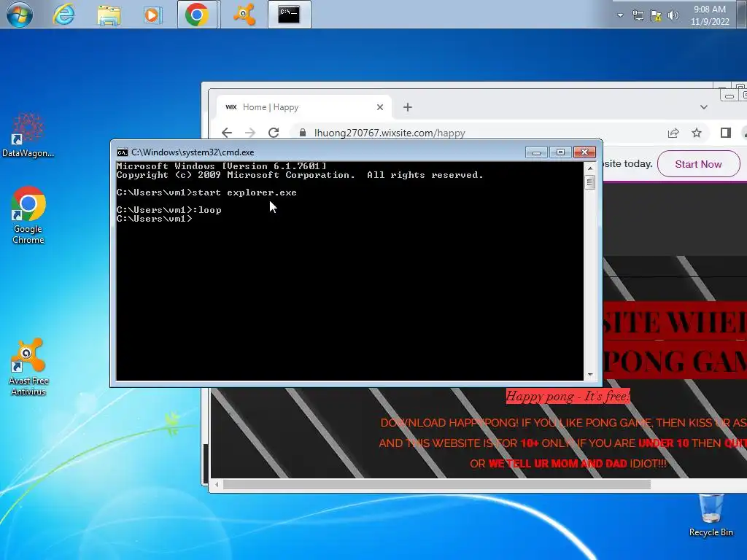Click cmd scrollbar up arrow

(x=589, y=168)
